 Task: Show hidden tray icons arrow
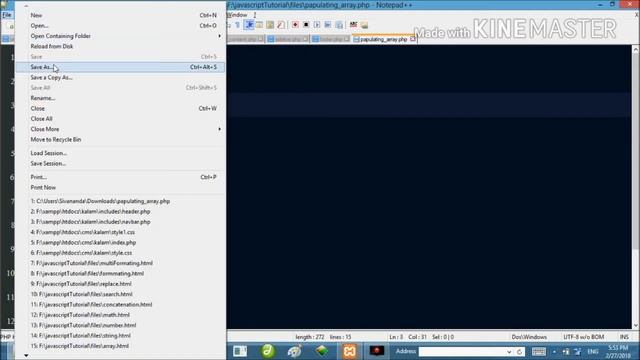554,351
